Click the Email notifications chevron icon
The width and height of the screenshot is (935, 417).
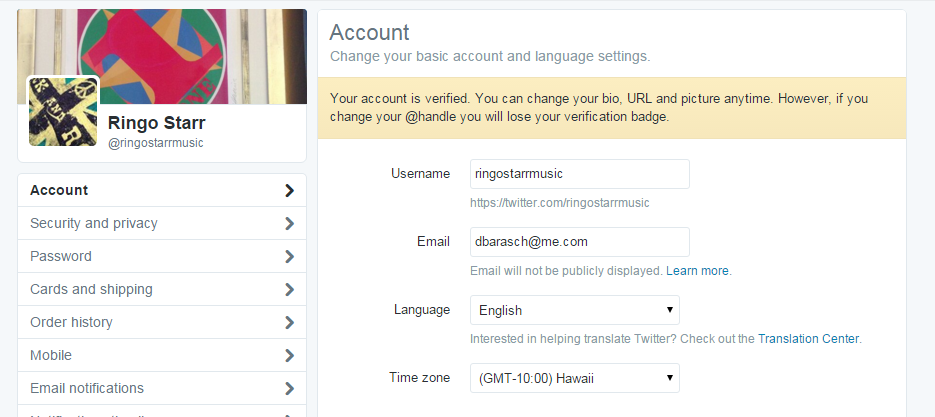pos(289,388)
